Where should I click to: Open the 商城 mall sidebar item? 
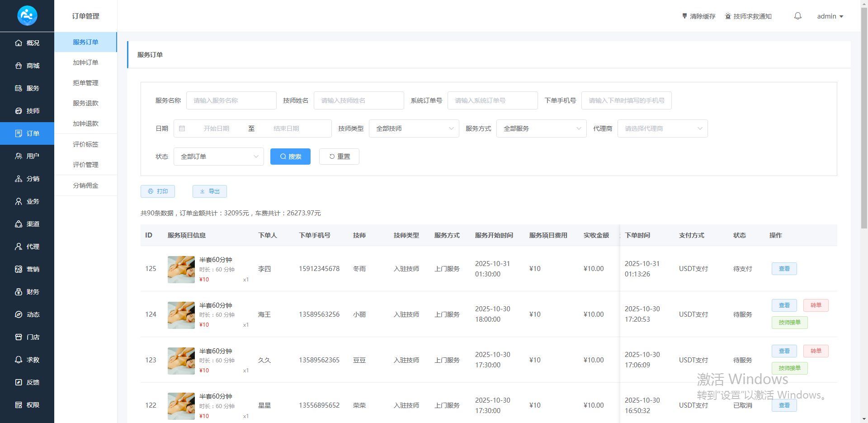tap(27, 66)
